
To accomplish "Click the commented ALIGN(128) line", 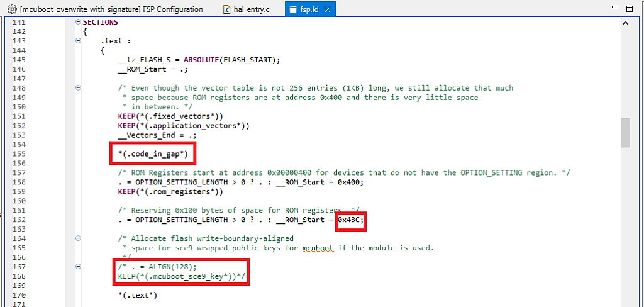I will pyautogui.click(x=157, y=267).
